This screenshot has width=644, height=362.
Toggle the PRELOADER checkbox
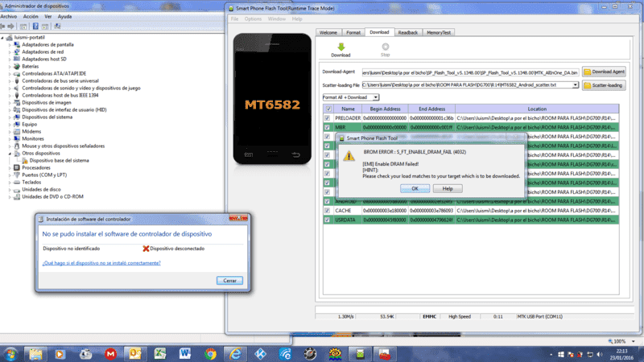(x=328, y=117)
